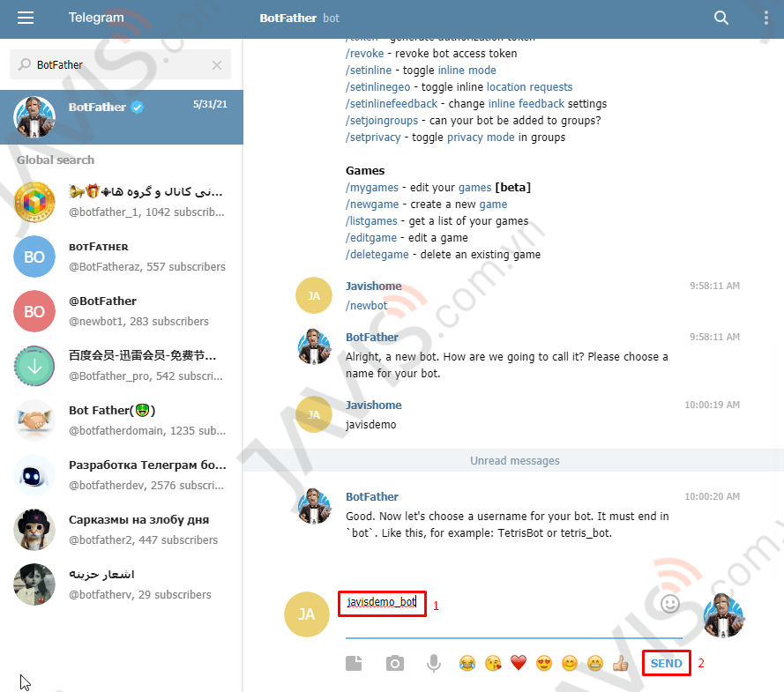Click BotFather sender name on 10:00:20 message
Image resolution: width=784 pixels, height=692 pixels.
[x=372, y=496]
